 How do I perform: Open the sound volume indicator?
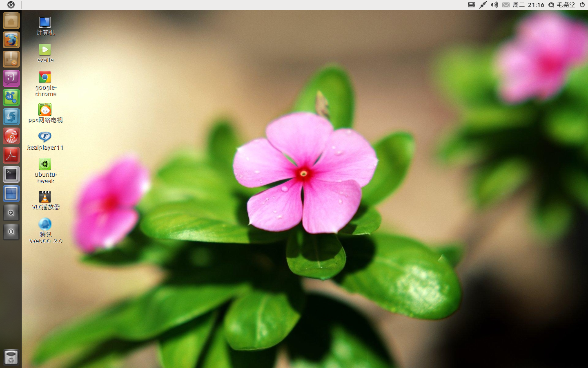tap(494, 5)
